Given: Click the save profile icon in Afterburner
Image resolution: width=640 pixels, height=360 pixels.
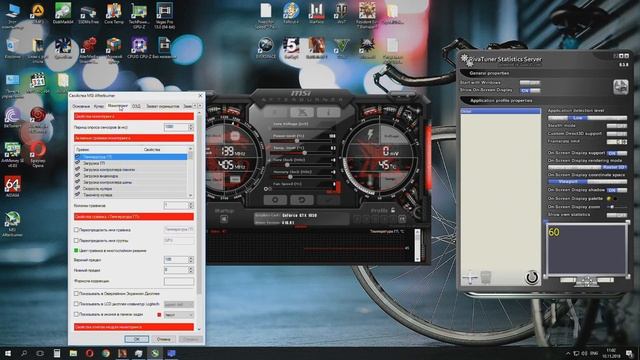Looking at the screenshot, I should point(402,220).
